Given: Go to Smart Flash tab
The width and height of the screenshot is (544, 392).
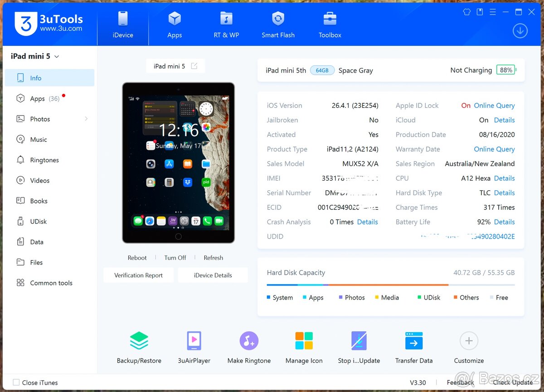Looking at the screenshot, I should tap(278, 24).
